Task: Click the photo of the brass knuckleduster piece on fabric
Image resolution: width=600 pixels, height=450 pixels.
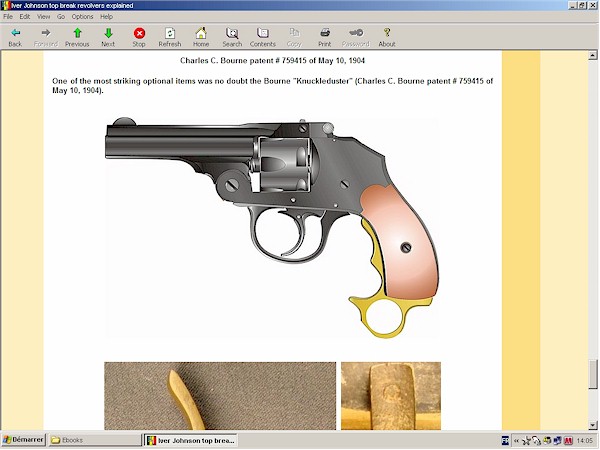Action: pos(220,396)
